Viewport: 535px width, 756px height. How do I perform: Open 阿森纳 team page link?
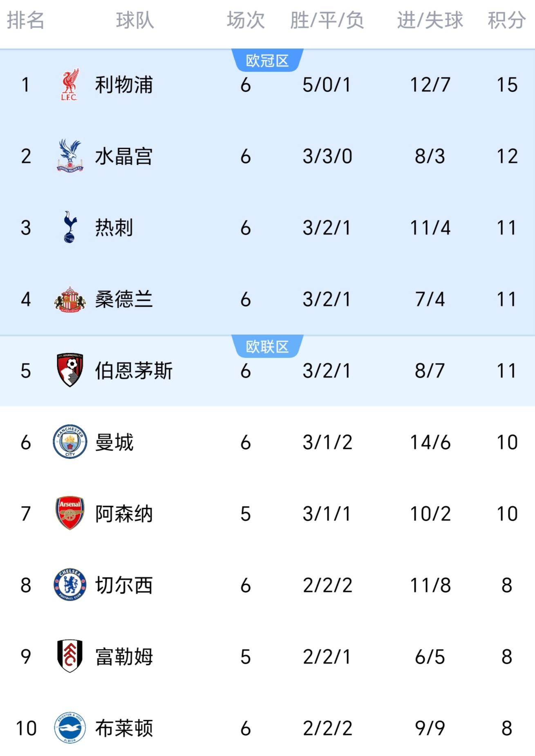[124, 514]
